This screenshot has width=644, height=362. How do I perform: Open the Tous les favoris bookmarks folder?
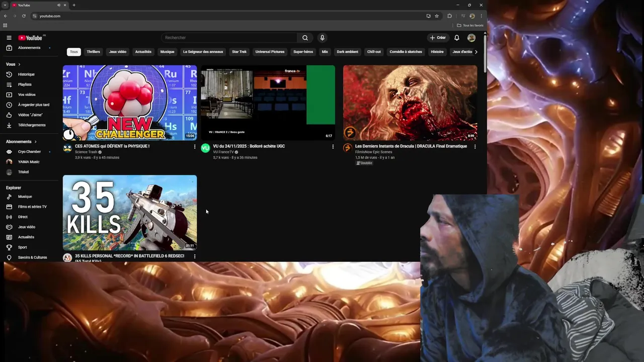tap(470, 25)
